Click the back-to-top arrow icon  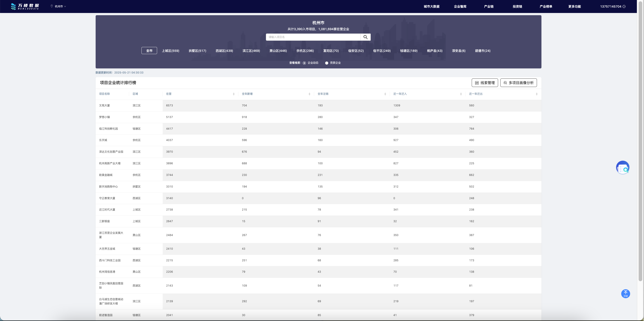click(x=625, y=294)
